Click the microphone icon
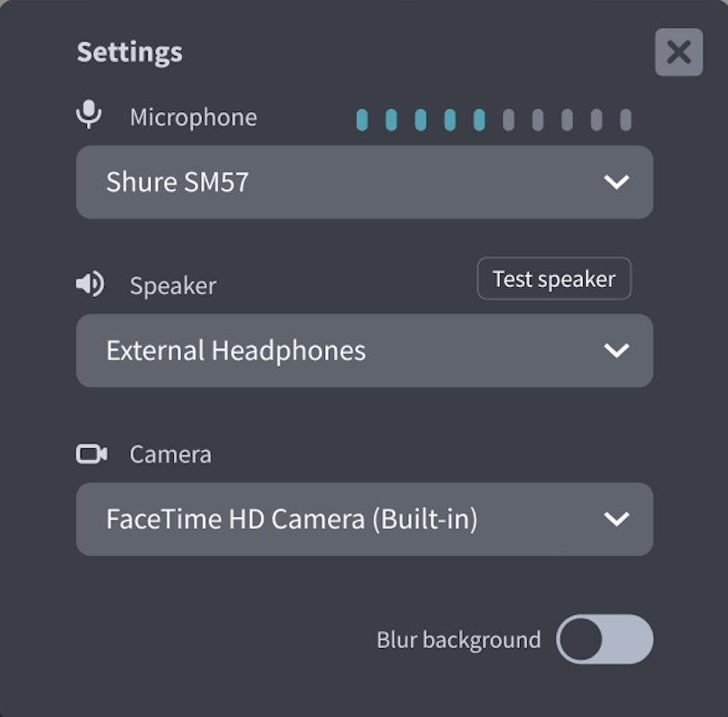Viewport: 728px width, 717px height. pyautogui.click(x=89, y=114)
